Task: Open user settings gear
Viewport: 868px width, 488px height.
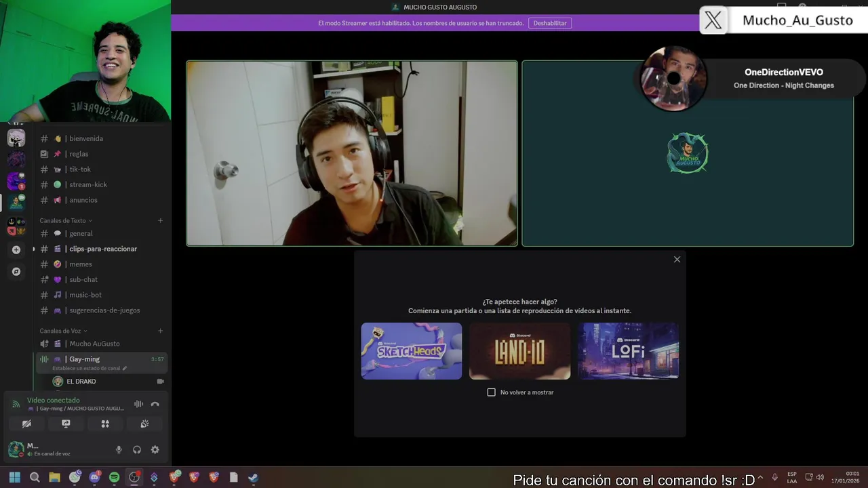Action: [155, 449]
